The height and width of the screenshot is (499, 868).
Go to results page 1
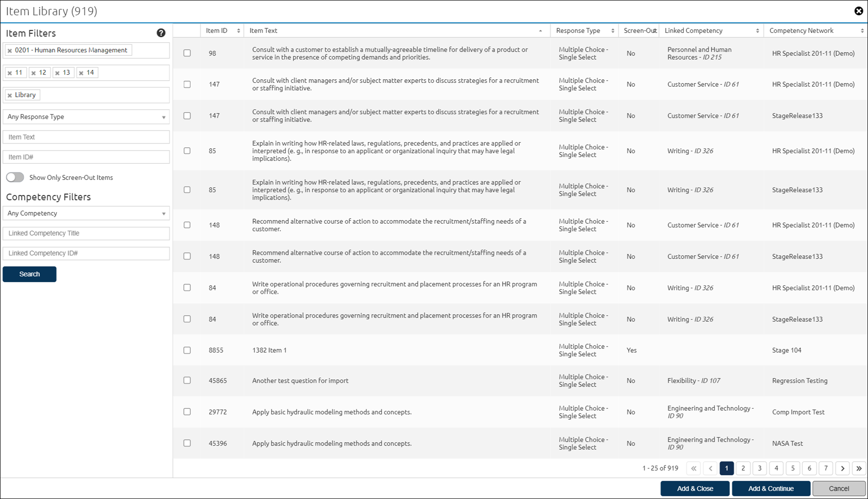click(x=726, y=468)
